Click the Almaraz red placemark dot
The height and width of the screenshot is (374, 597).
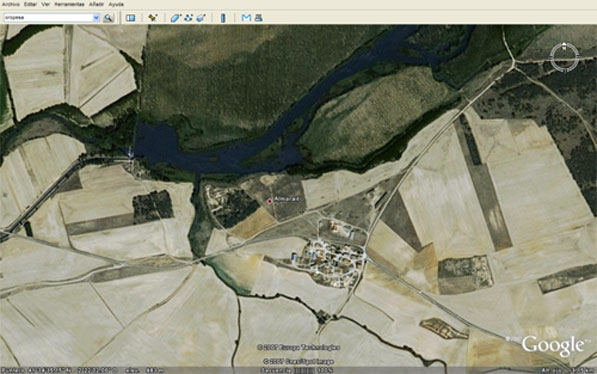(x=270, y=201)
